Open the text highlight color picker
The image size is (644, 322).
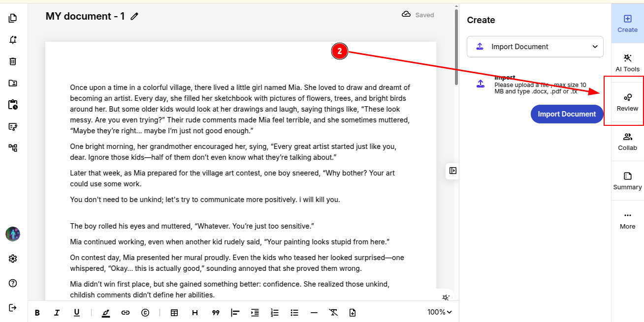(106, 313)
